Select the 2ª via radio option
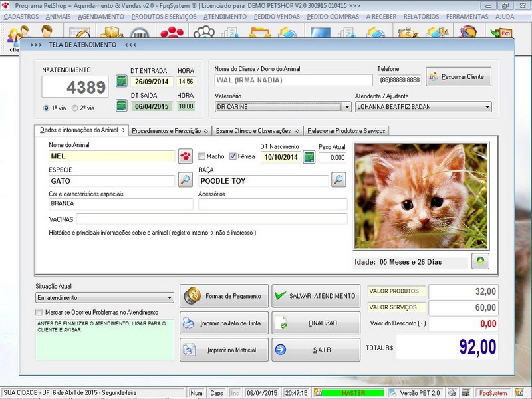 (75, 108)
